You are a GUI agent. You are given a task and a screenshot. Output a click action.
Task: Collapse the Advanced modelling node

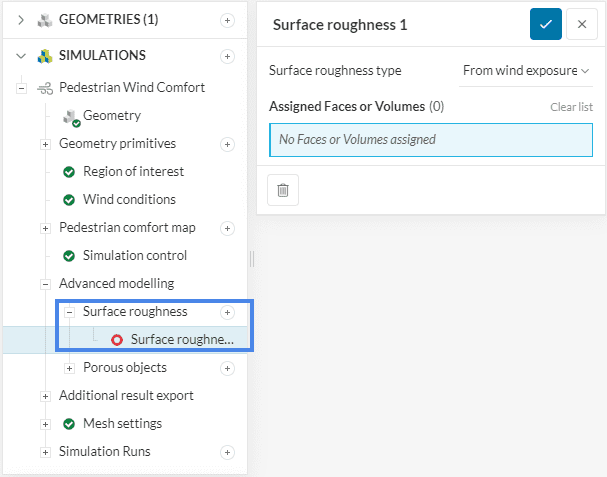click(45, 284)
